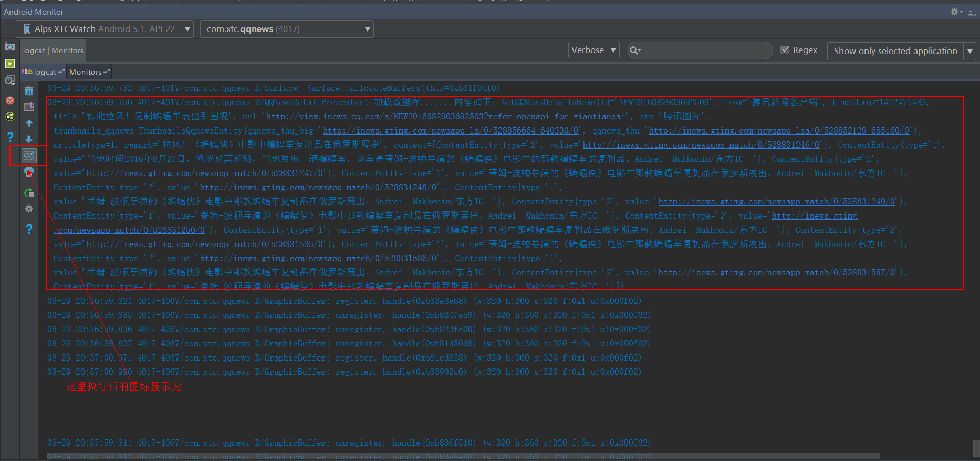
Task: Terminate the application with the red X icon
Action: coord(9,100)
